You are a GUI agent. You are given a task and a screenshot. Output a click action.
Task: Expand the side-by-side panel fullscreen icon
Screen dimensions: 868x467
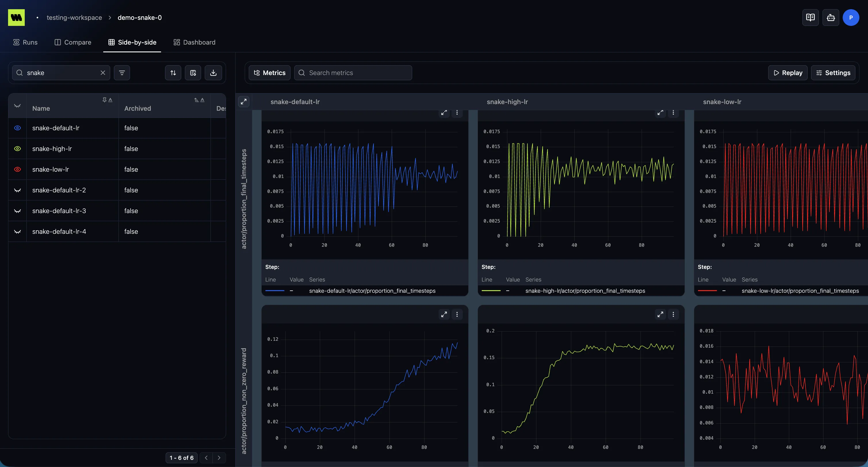(244, 102)
